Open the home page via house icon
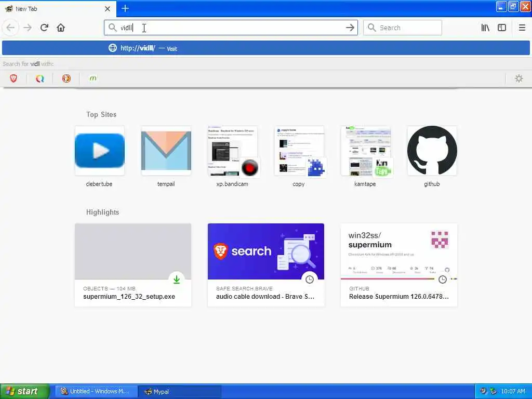This screenshot has width=532, height=399. coord(61,28)
